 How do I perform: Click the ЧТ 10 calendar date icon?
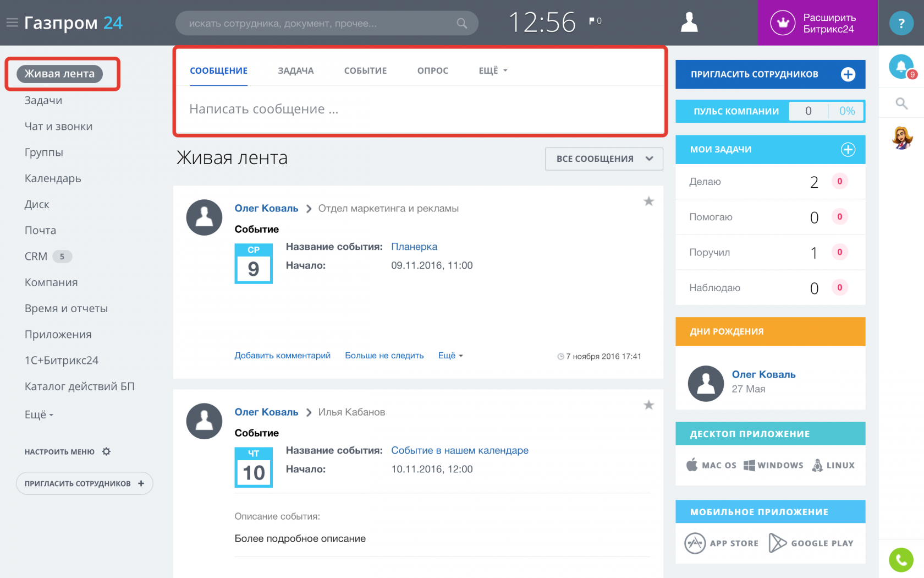point(254,467)
